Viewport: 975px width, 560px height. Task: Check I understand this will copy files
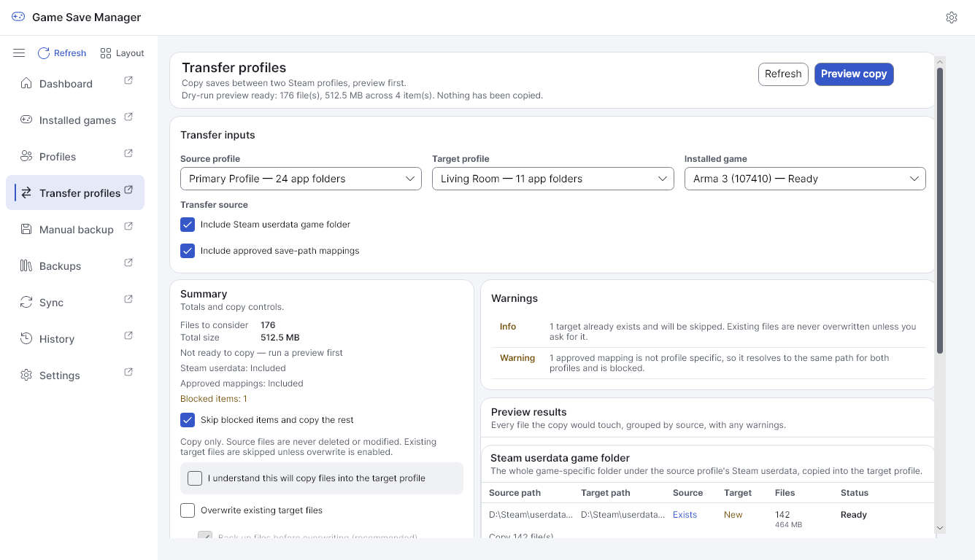coord(195,478)
